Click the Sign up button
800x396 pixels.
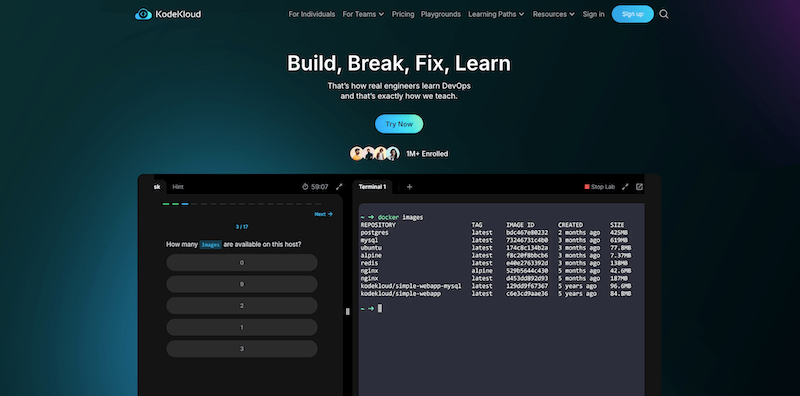(x=633, y=14)
